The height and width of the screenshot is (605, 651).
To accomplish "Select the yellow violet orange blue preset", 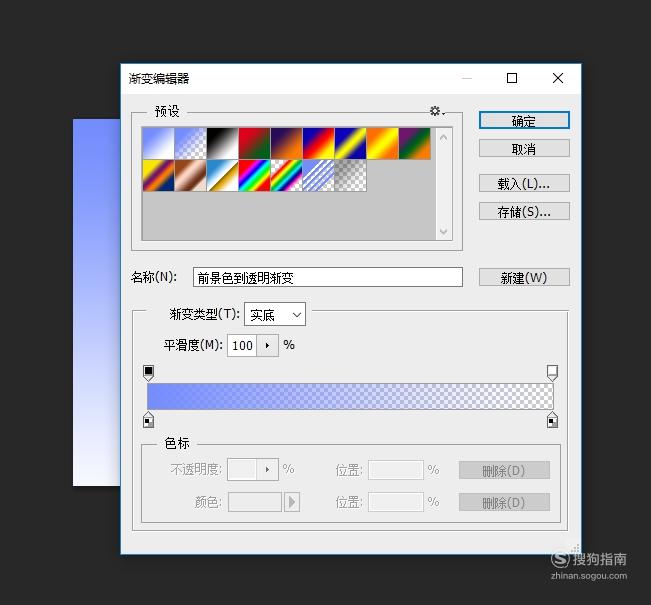I will tap(158, 176).
